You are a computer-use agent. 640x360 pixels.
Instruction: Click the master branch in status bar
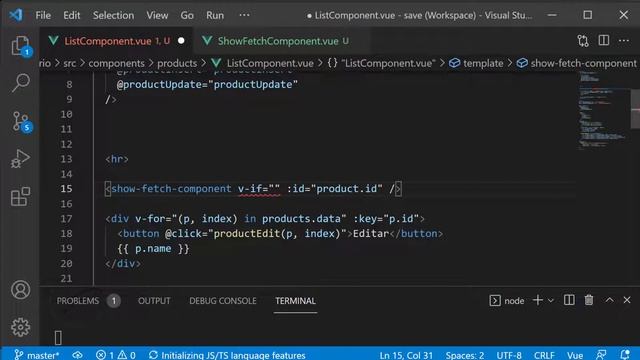[x=37, y=355]
